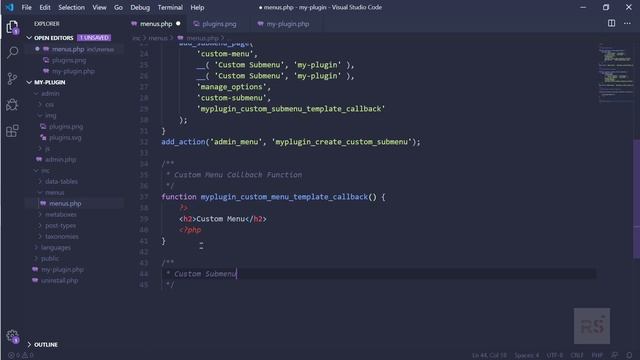
Task: Click the VS Code logo icon
Action: coord(9,7)
